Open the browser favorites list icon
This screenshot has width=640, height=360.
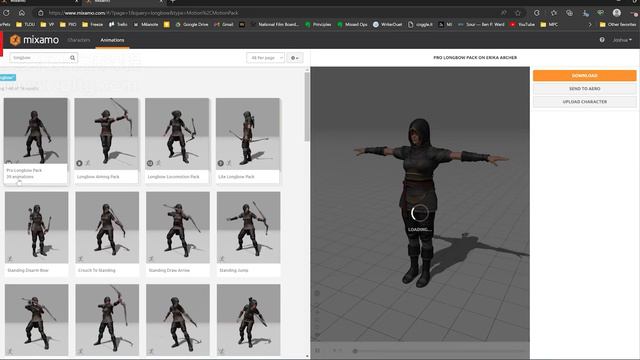[554, 13]
